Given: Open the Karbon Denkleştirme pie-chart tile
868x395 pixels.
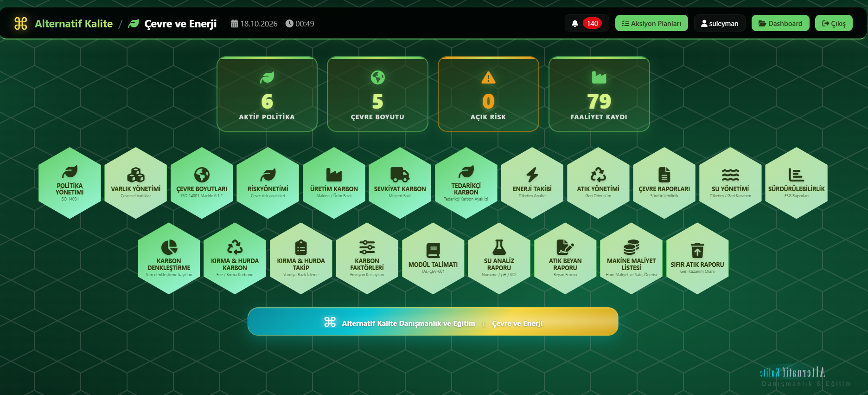Looking at the screenshot, I should point(169,258).
